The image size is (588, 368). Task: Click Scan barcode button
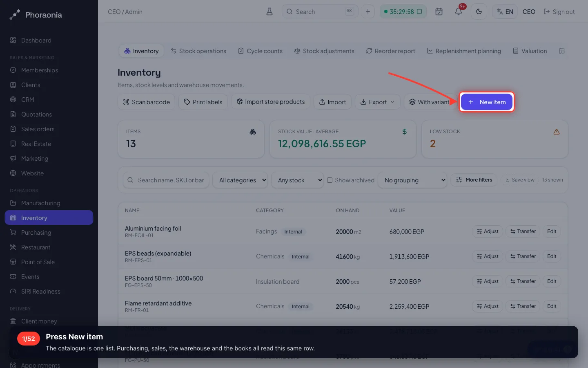coord(146,102)
